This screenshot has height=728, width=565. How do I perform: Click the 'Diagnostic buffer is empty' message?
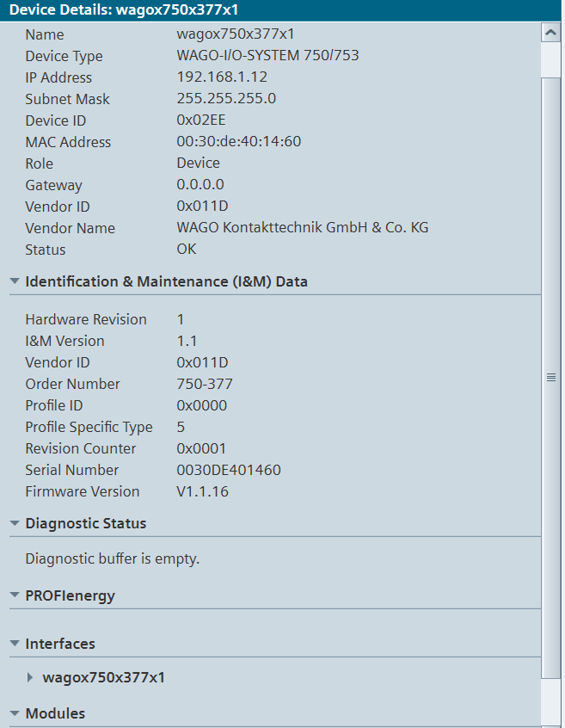coord(112,559)
